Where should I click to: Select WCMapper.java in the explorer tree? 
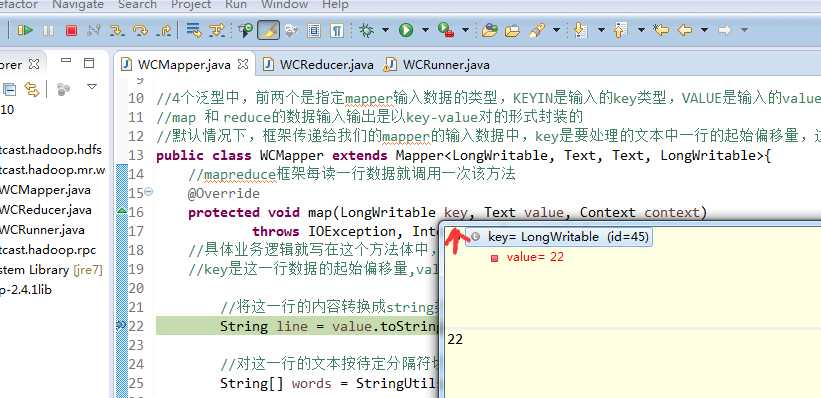click(45, 190)
